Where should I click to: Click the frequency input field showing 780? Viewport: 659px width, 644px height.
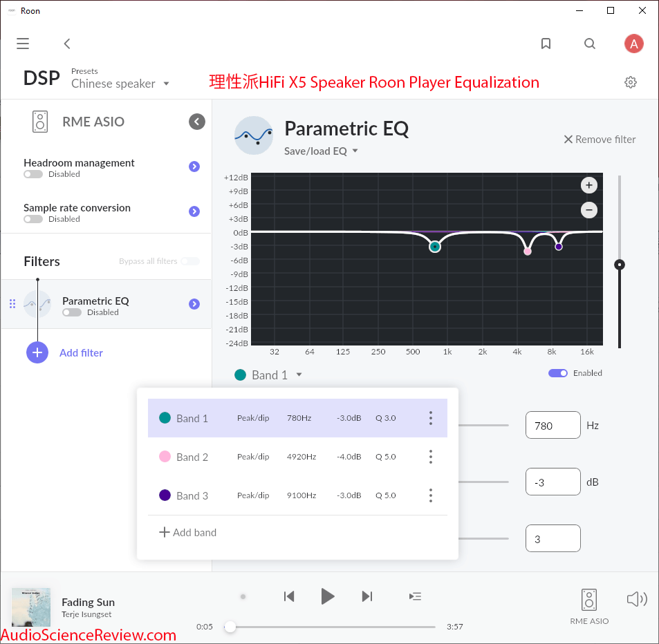(x=553, y=426)
